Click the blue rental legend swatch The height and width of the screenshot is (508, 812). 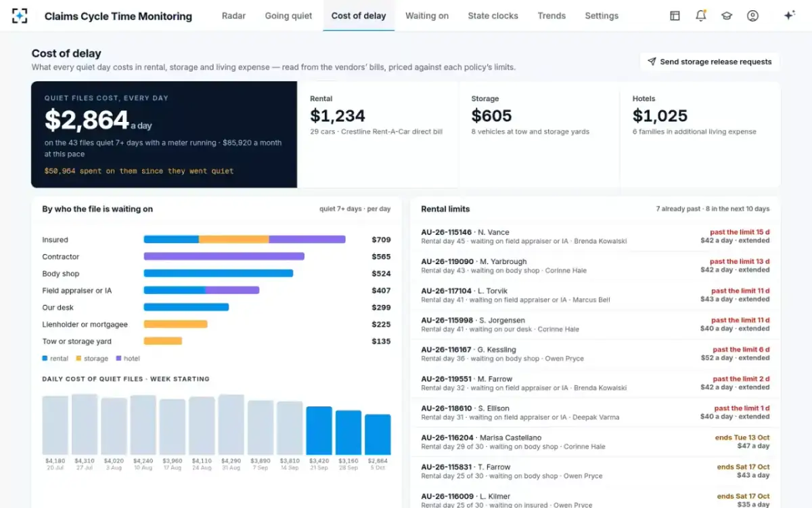[x=45, y=358]
